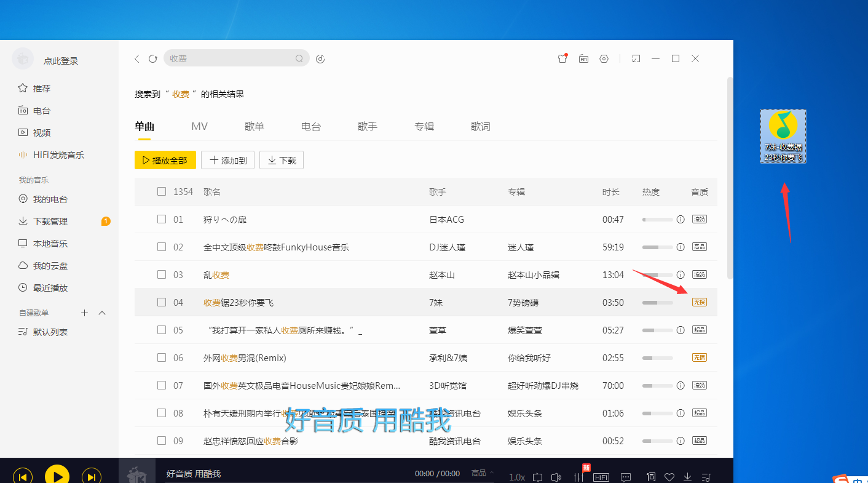
Task: Download current song from player bar
Action: tap(688, 477)
